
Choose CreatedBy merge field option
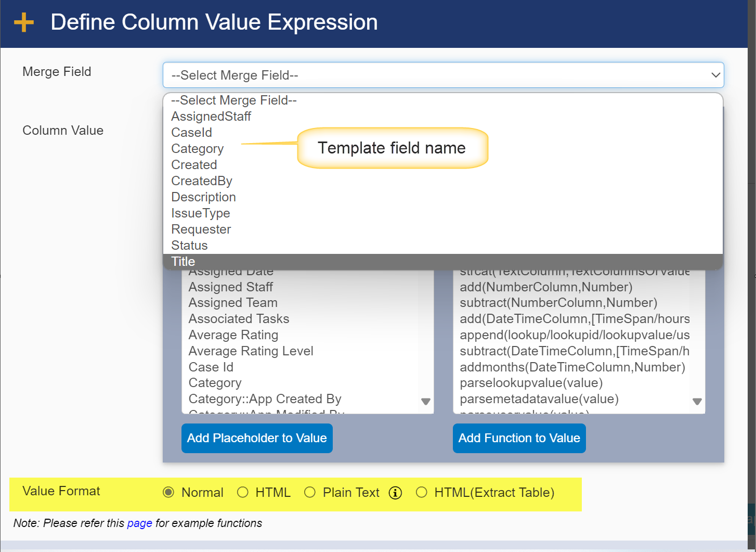click(443, 181)
